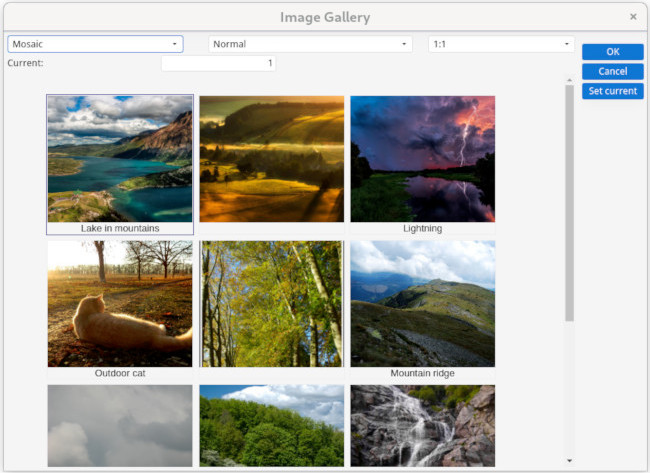Select the Outdoor cat thumbnail
The image size is (650, 473).
tap(120, 303)
